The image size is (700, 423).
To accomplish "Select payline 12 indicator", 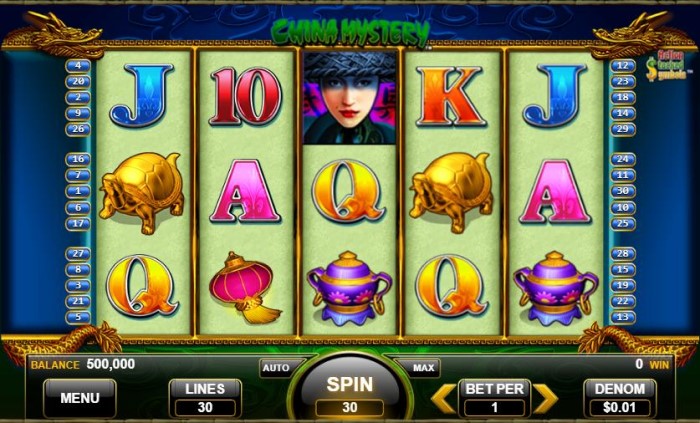I will point(623,66).
